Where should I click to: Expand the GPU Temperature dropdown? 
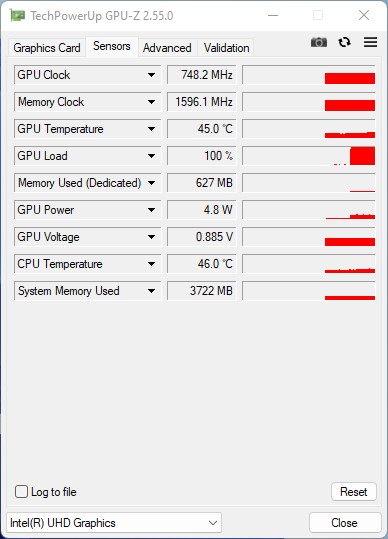151,129
